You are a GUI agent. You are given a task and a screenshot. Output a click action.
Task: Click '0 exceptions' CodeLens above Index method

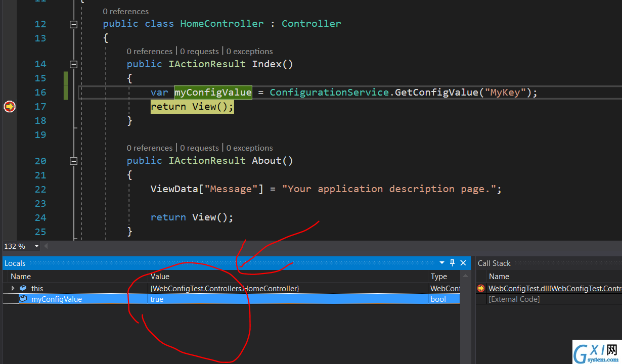tap(249, 51)
